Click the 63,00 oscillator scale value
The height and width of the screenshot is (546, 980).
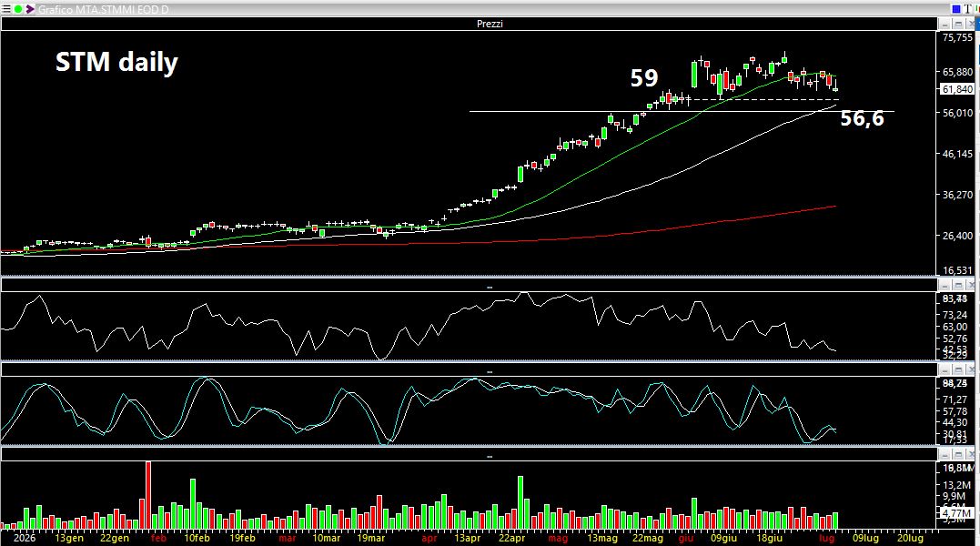pyautogui.click(x=955, y=327)
